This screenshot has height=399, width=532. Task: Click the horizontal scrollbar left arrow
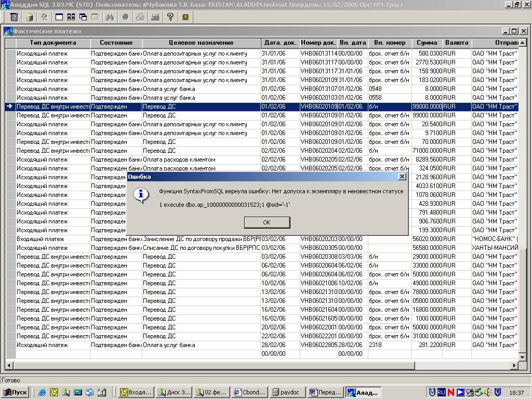pyautogui.click(x=9, y=365)
